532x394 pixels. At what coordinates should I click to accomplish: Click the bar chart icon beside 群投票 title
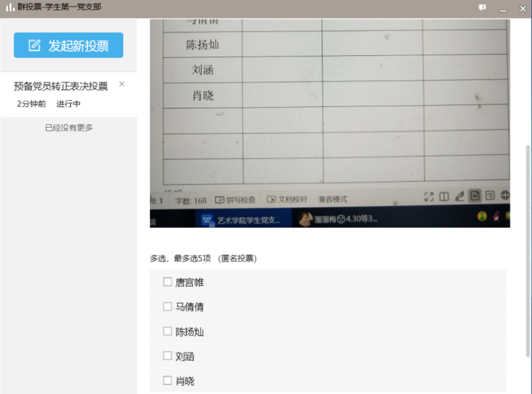[10, 7]
